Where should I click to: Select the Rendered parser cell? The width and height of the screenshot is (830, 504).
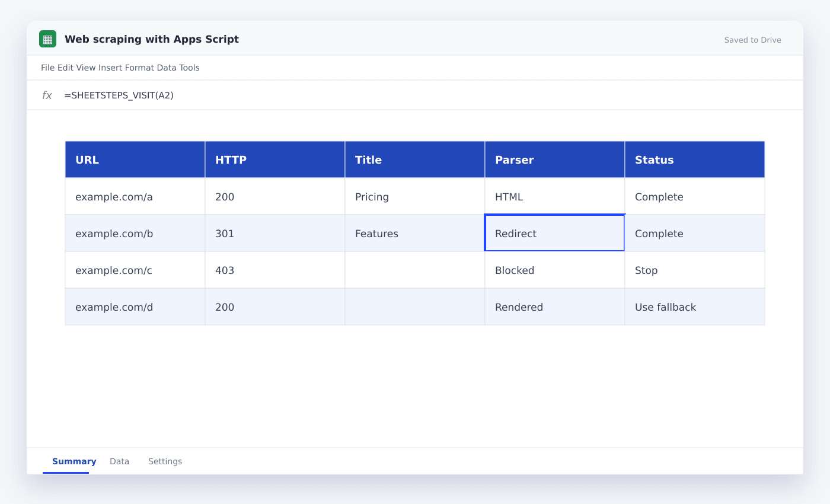click(x=555, y=307)
